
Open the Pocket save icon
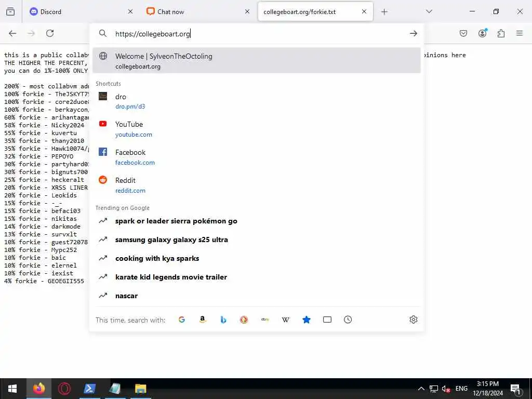(463, 33)
